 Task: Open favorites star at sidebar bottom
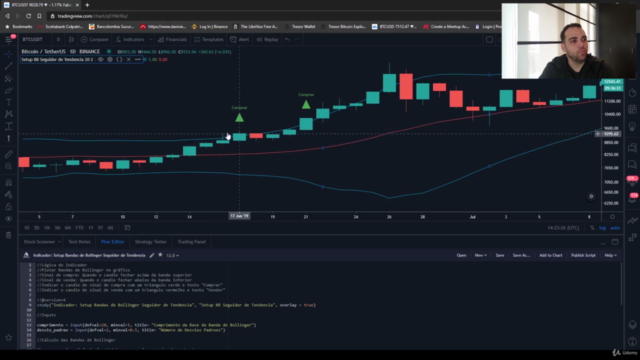[x=9, y=338]
